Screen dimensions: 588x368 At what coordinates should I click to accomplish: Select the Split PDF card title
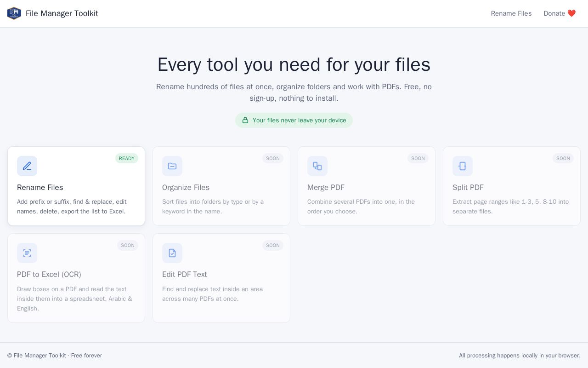coord(468,187)
